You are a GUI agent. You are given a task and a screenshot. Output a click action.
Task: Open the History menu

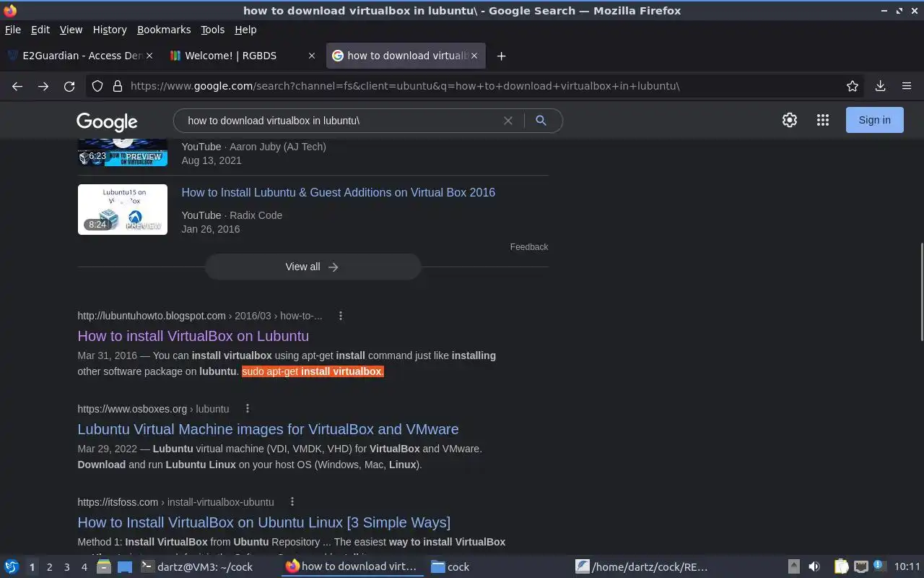click(110, 30)
